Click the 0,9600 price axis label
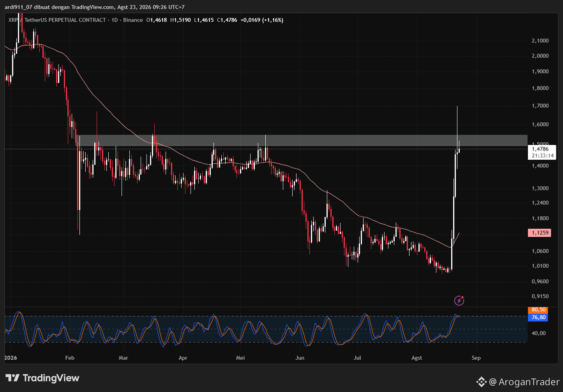Screen dimensions: 563x392 pos(540,281)
